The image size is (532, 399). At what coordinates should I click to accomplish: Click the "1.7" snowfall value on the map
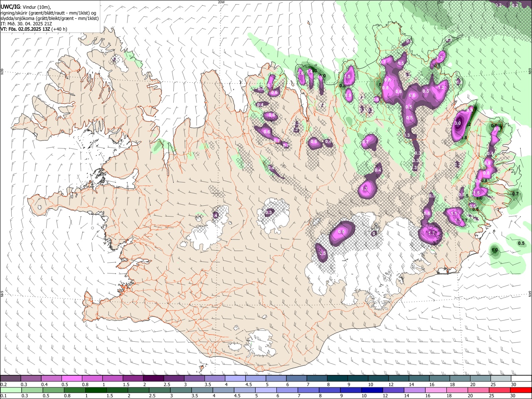tap(432, 233)
